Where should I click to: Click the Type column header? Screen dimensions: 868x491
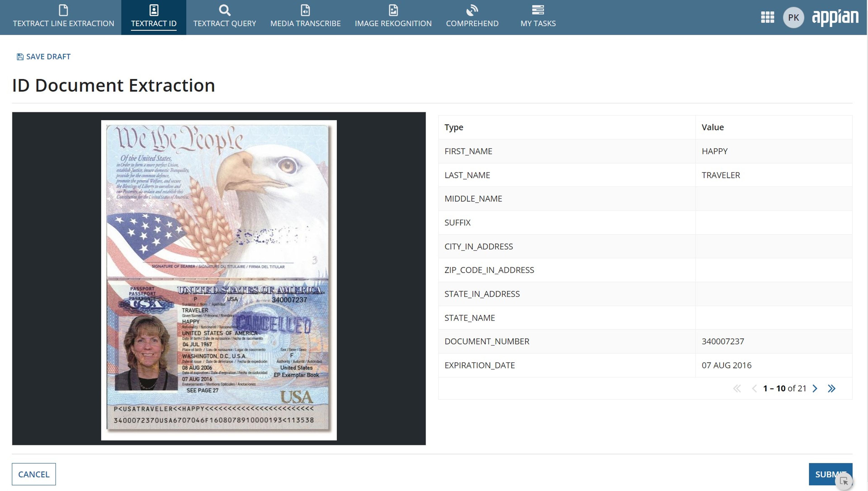click(453, 127)
